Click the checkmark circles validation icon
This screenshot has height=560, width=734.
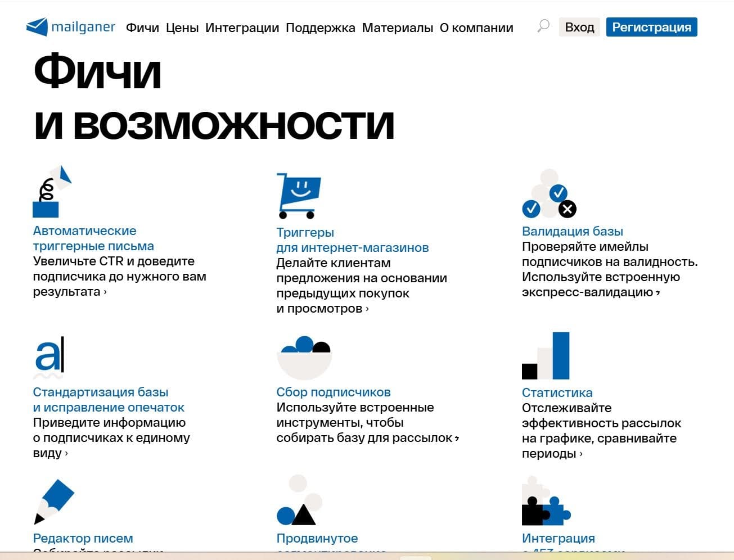[548, 195]
